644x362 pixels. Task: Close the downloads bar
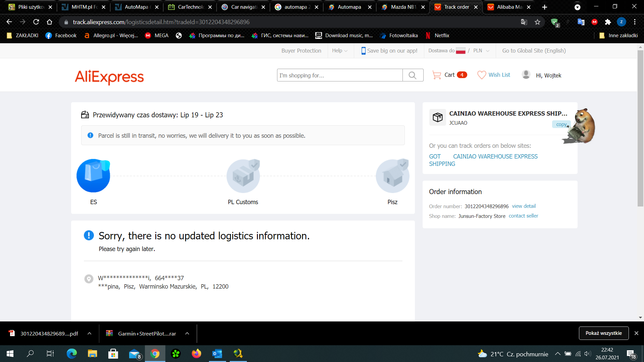click(x=636, y=333)
